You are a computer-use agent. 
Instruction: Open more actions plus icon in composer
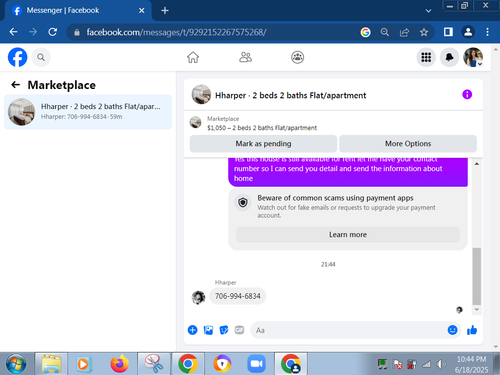pos(192,330)
